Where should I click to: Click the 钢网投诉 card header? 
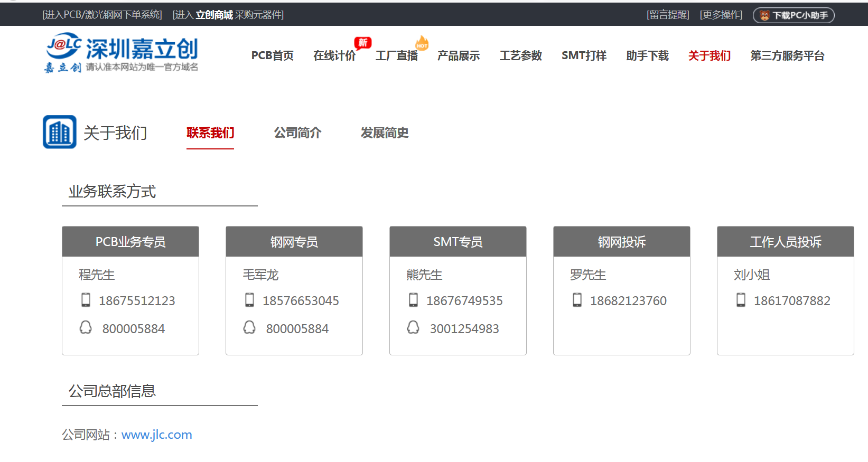pos(622,242)
